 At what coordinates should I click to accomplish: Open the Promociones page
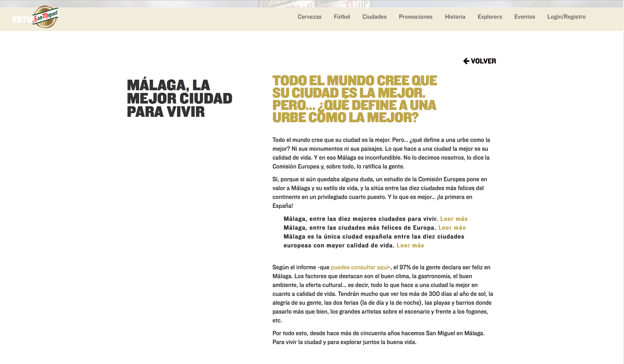tap(416, 17)
